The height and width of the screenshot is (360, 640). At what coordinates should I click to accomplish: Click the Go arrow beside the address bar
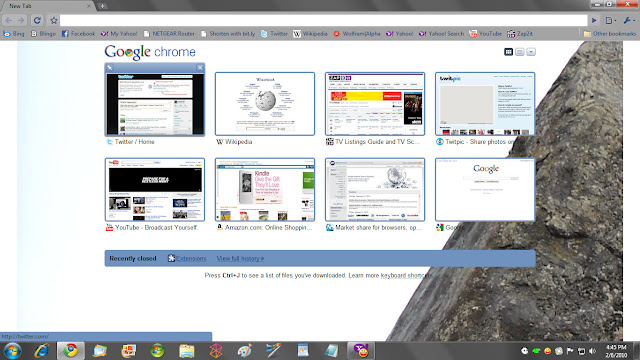(594, 20)
